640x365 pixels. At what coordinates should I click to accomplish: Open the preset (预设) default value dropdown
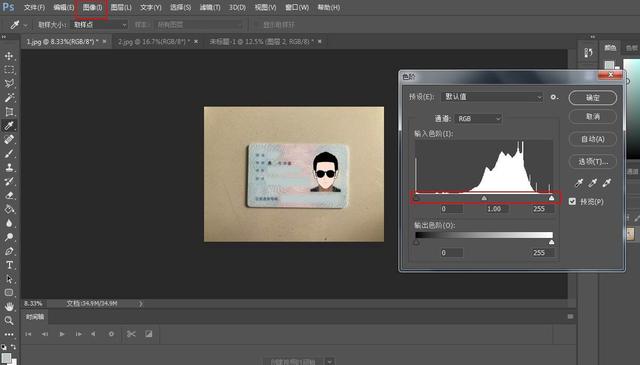[x=492, y=97]
